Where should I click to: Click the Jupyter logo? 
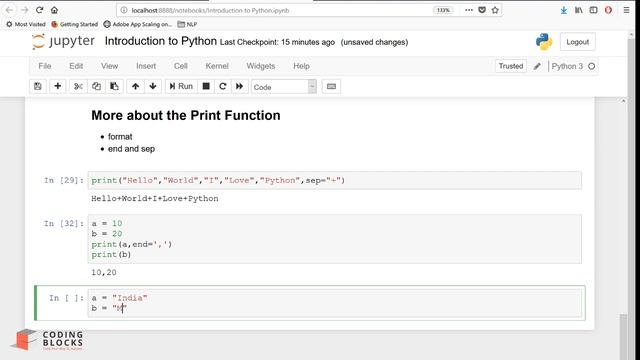pyautogui.click(x=63, y=42)
